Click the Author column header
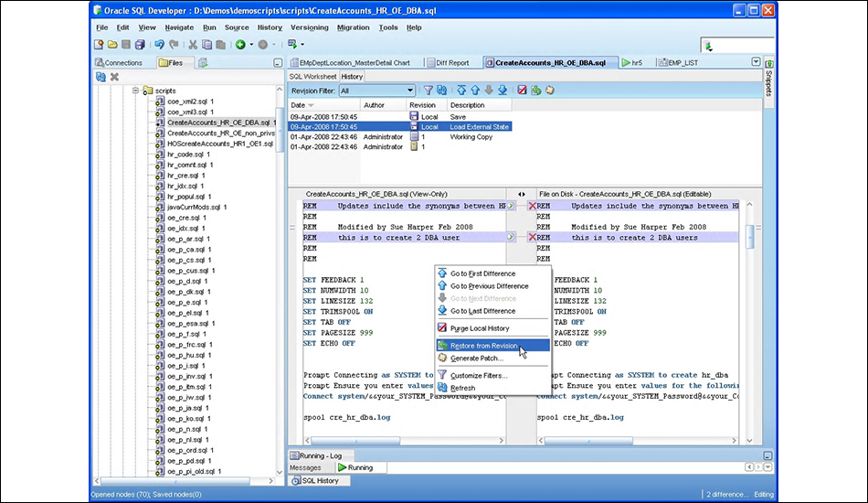The height and width of the screenshot is (503, 868). click(x=382, y=104)
